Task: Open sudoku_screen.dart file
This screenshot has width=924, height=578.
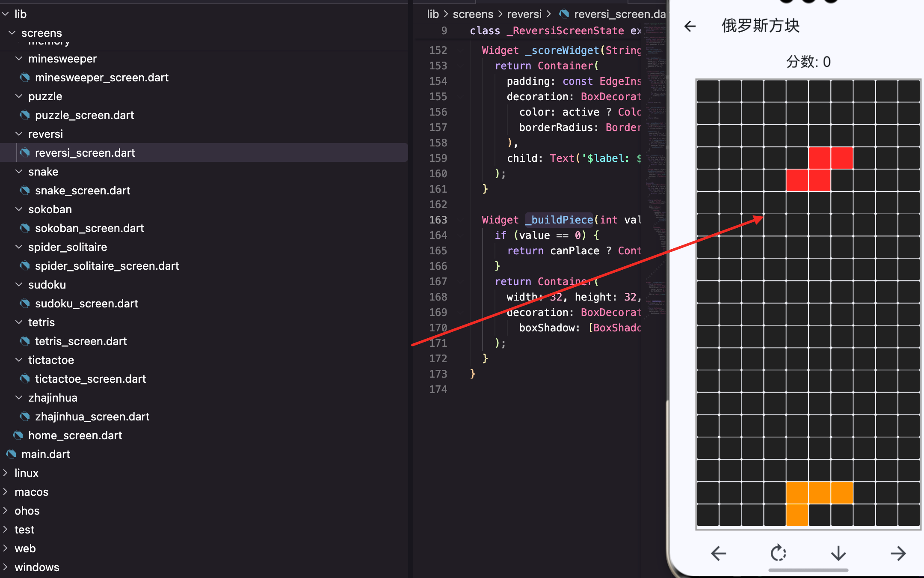Action: point(86,304)
